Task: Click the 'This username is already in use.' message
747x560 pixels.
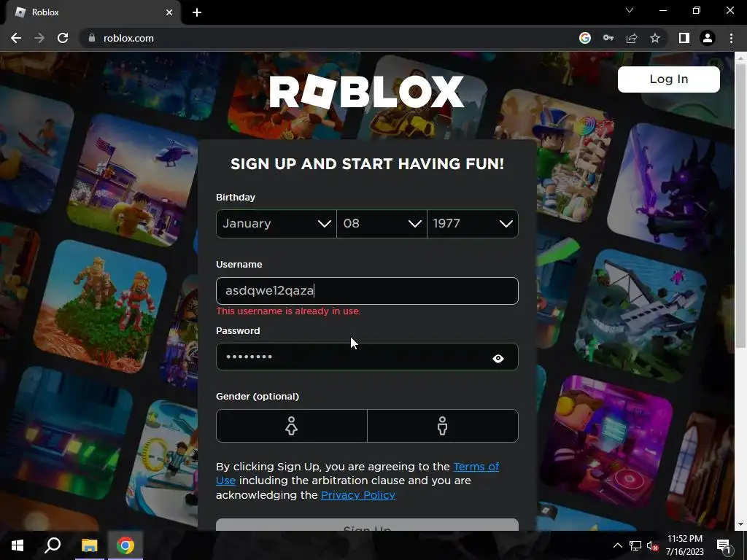Action: [x=288, y=311]
